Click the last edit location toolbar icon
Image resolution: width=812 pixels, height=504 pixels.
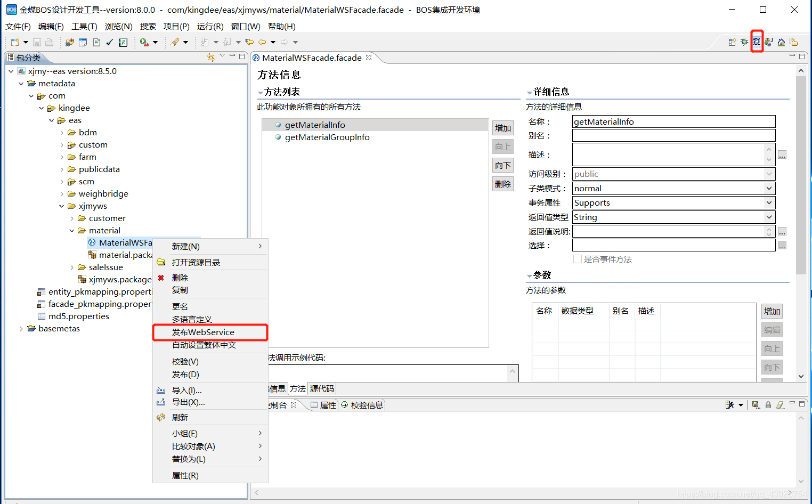click(x=249, y=42)
